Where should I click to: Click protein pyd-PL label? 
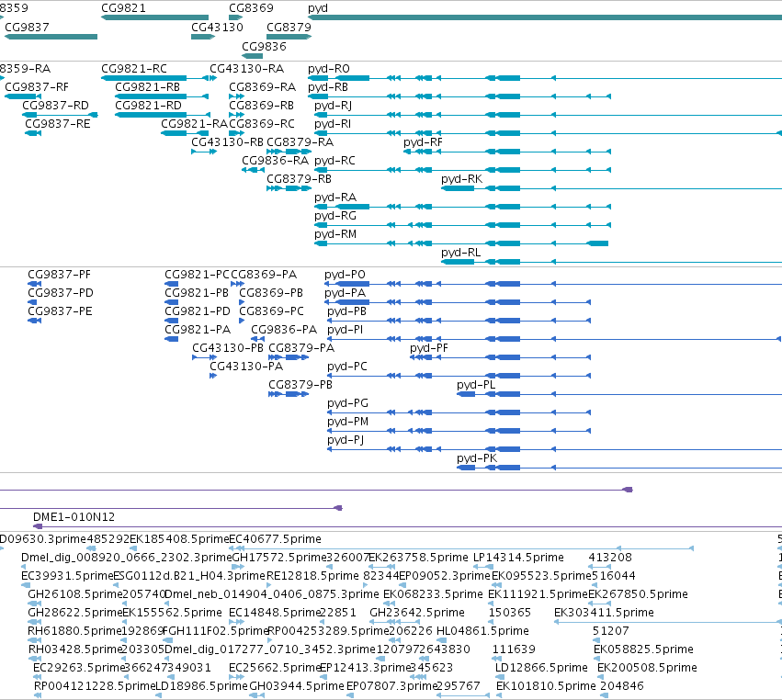476,385
